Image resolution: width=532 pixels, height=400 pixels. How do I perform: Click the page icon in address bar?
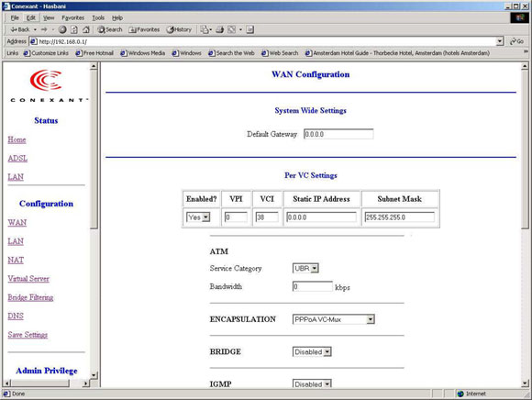point(34,41)
